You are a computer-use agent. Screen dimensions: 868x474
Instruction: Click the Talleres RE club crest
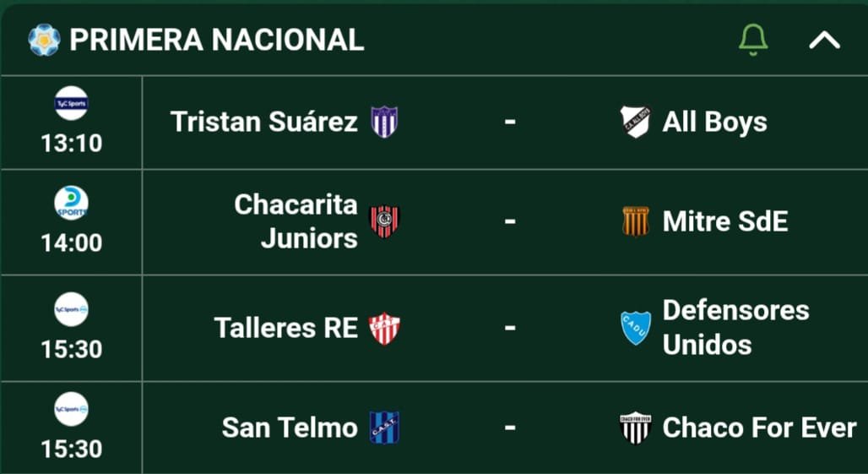coord(384,328)
